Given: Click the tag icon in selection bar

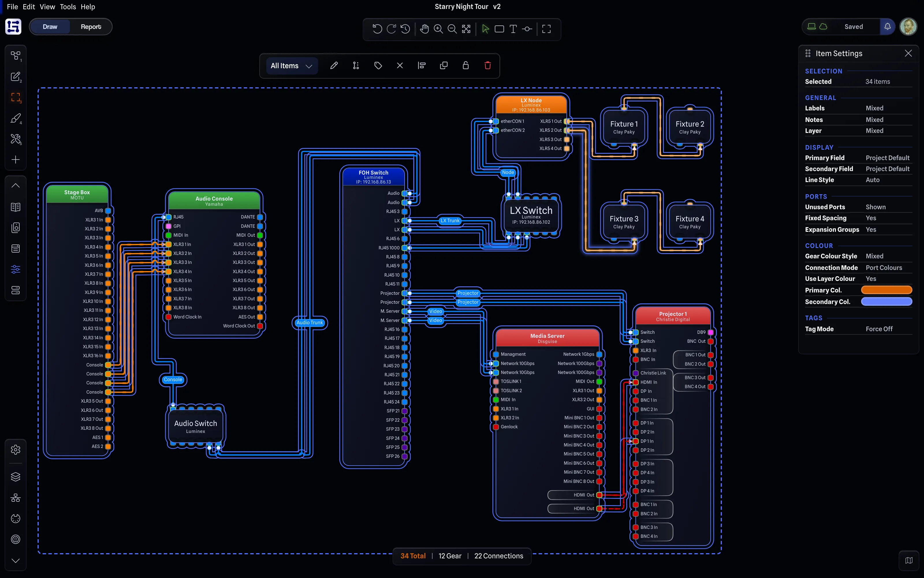Looking at the screenshot, I should [378, 66].
